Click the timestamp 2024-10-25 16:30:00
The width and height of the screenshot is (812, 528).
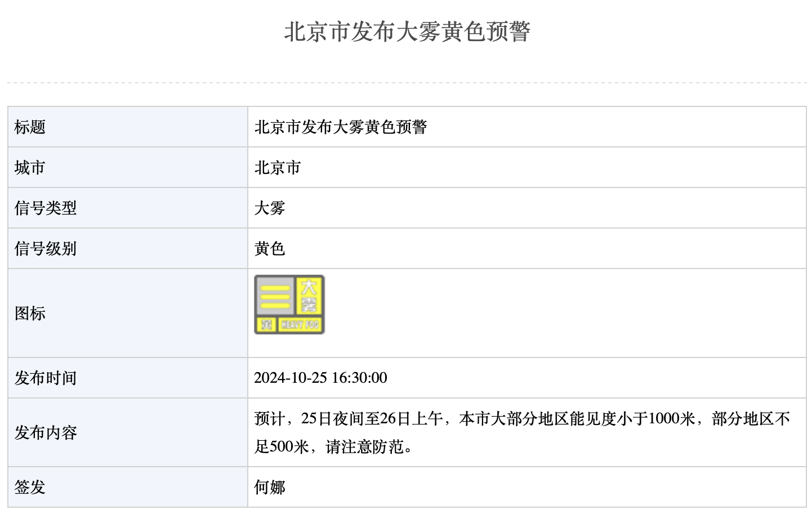tap(320, 378)
